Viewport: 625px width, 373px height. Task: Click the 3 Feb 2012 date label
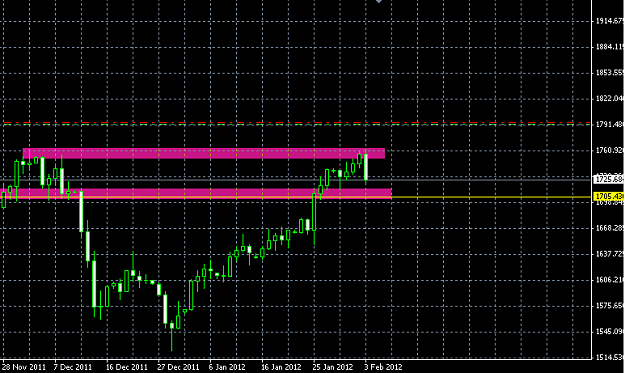[x=383, y=367]
